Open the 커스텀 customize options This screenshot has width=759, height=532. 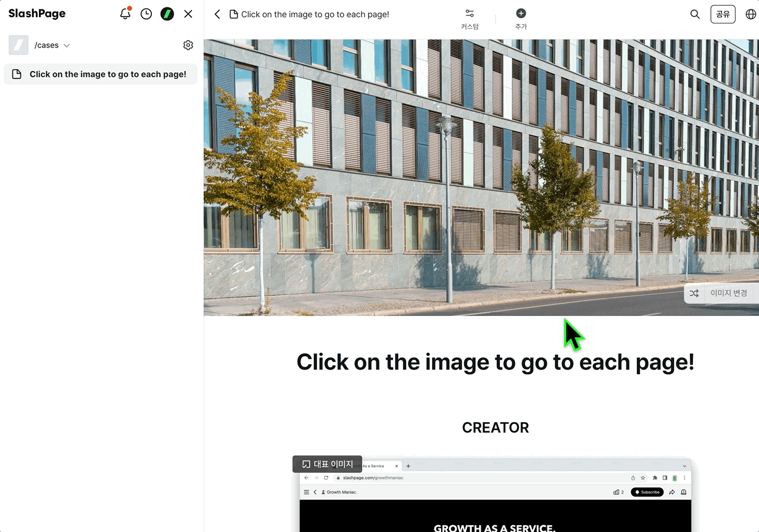(x=470, y=19)
